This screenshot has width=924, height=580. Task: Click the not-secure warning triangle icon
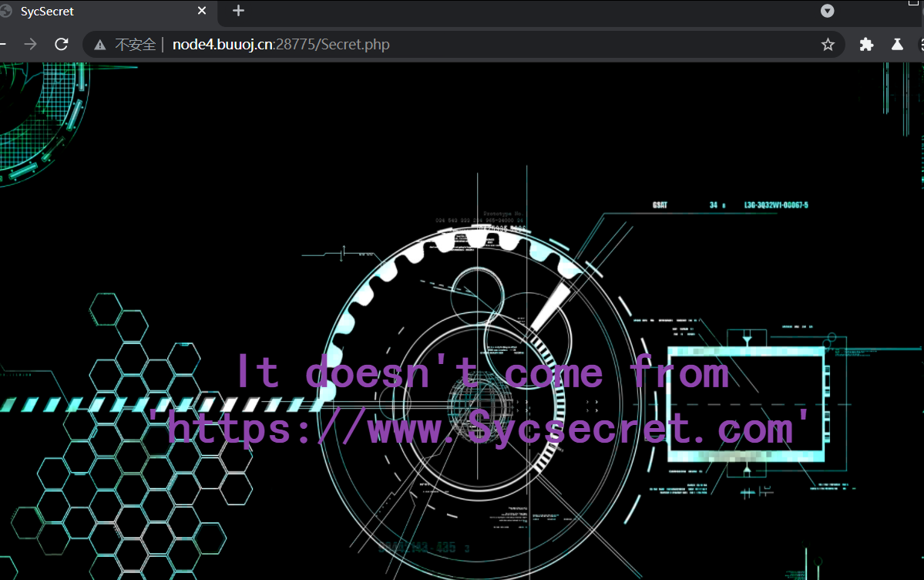[x=100, y=45]
